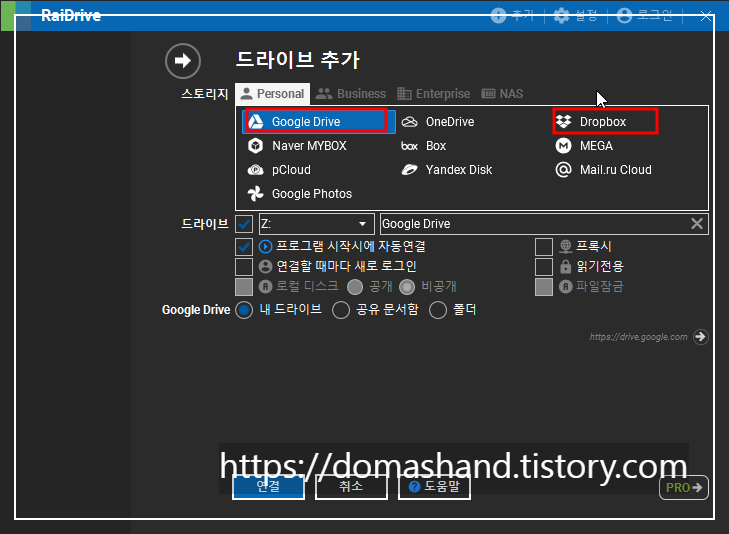The width and height of the screenshot is (729, 534).
Task: Enable 연결할 때마다 새로 로그인 checkbox
Action: [x=244, y=267]
